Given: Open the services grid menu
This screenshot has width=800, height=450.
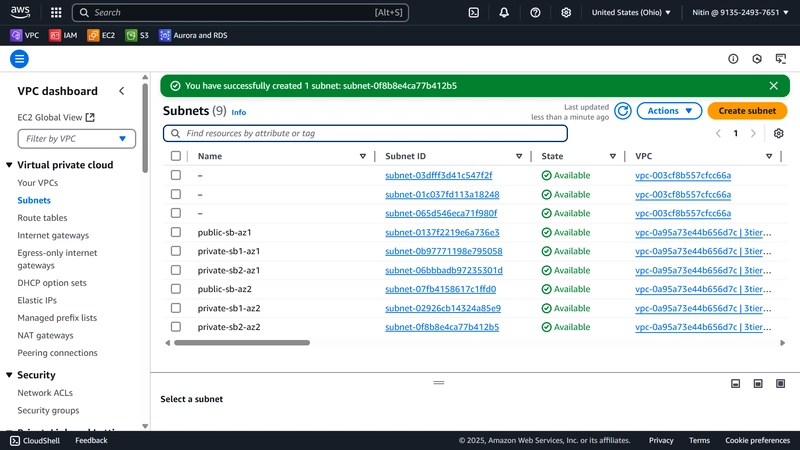Looking at the screenshot, I should coord(56,12).
